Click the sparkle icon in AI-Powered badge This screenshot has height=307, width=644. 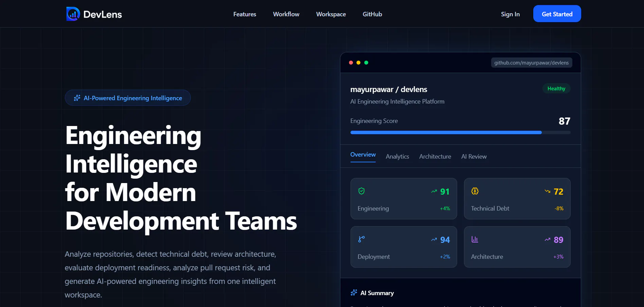click(77, 98)
